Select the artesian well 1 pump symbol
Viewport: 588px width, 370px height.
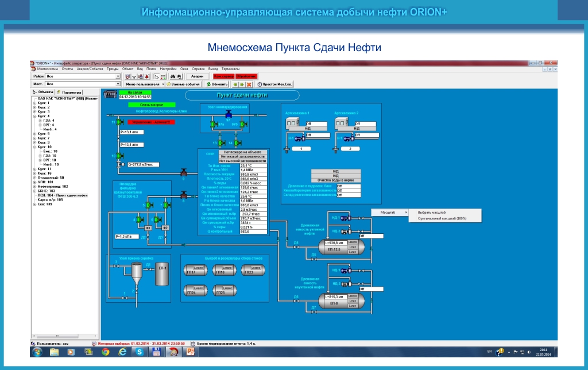click(299, 138)
